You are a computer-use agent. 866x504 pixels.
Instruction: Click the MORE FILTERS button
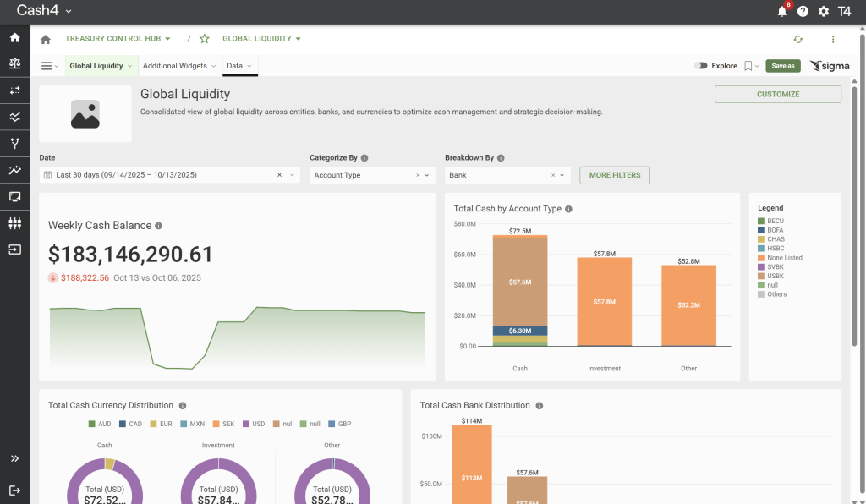[614, 175]
